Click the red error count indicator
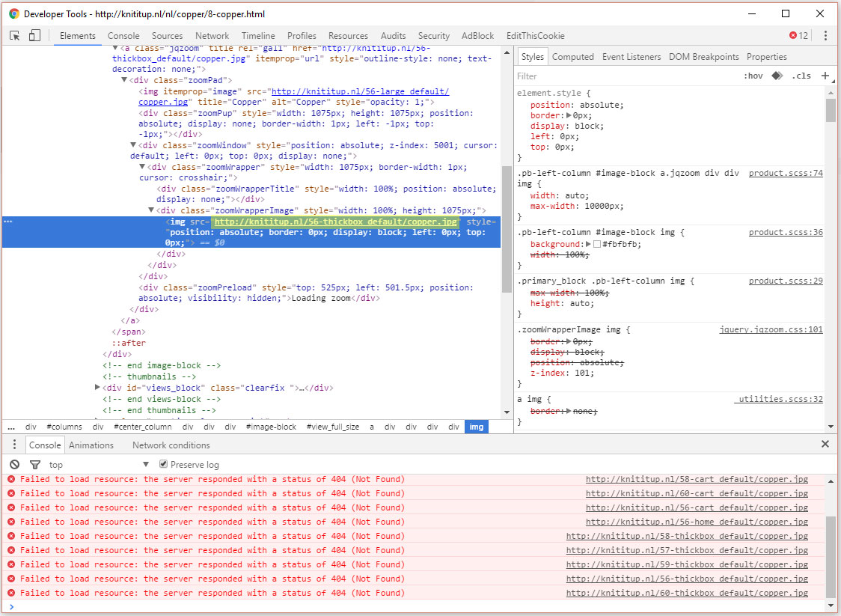 [798, 35]
